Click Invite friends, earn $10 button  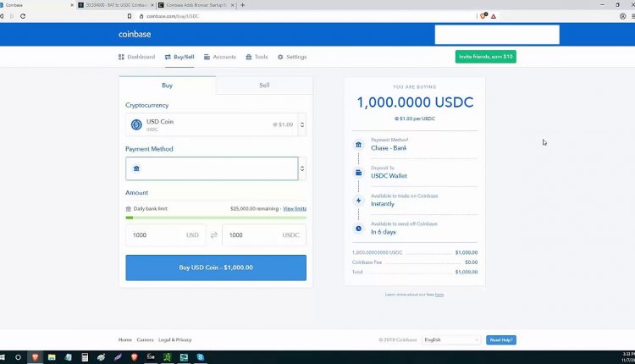tap(486, 57)
